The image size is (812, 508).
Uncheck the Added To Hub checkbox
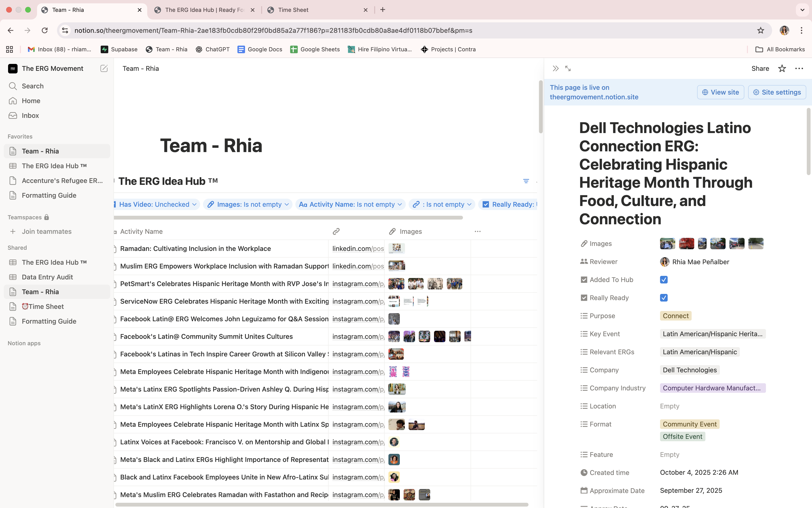tap(664, 280)
